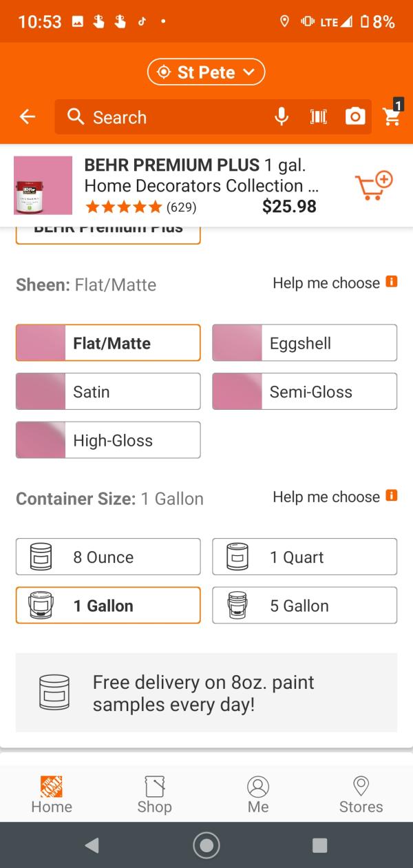Select the Semi-Gloss sheen option
The height and width of the screenshot is (868, 413).
304,392
